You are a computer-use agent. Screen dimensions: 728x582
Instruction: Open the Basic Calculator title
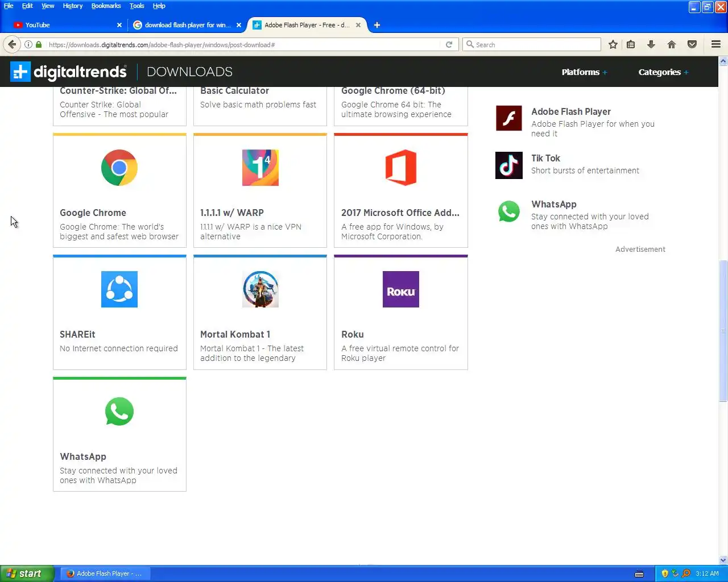pyautogui.click(x=234, y=90)
